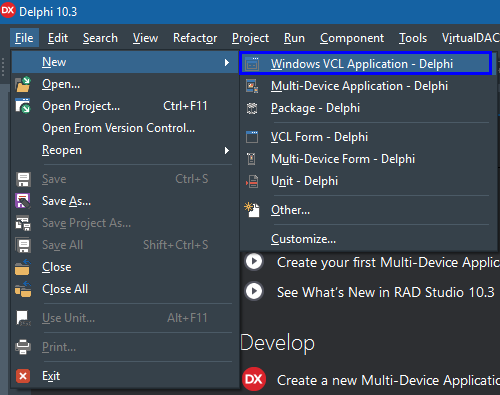This screenshot has width=500, height=395.
Task: Select Customize... in New submenu
Action: [x=368, y=239]
